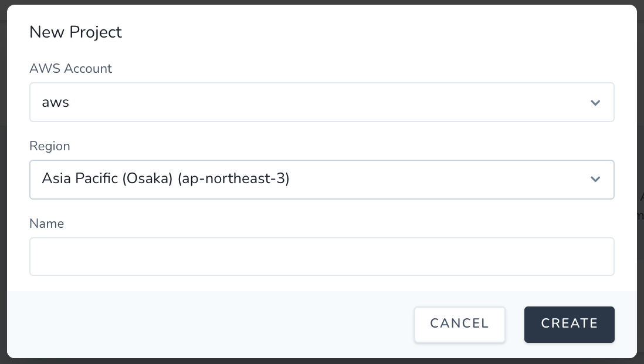Dismiss the New Project dialog via CANCEL
The width and height of the screenshot is (644, 364).
pyautogui.click(x=459, y=324)
